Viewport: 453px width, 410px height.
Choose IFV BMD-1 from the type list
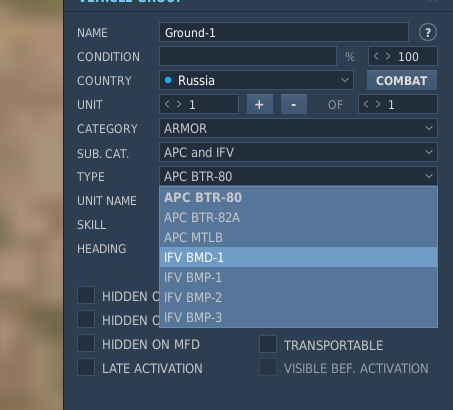point(298,257)
